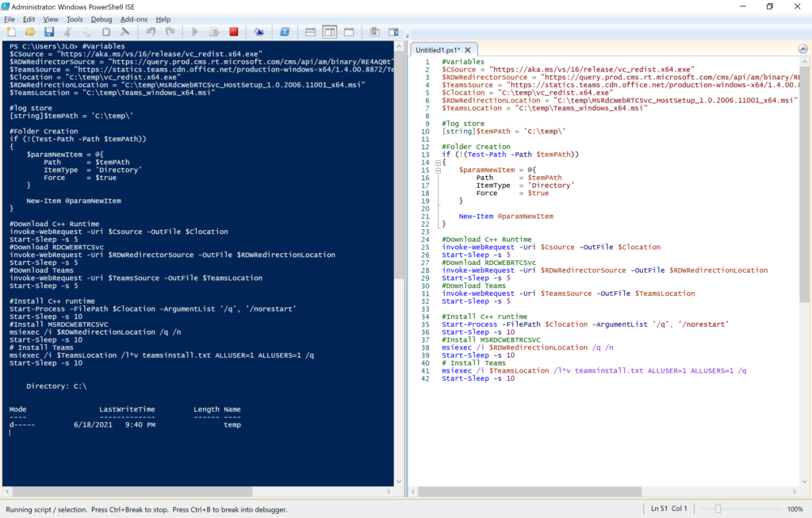Click '#log store' comment in console pane
Image resolution: width=812 pixels, height=518 pixels.
31,108
